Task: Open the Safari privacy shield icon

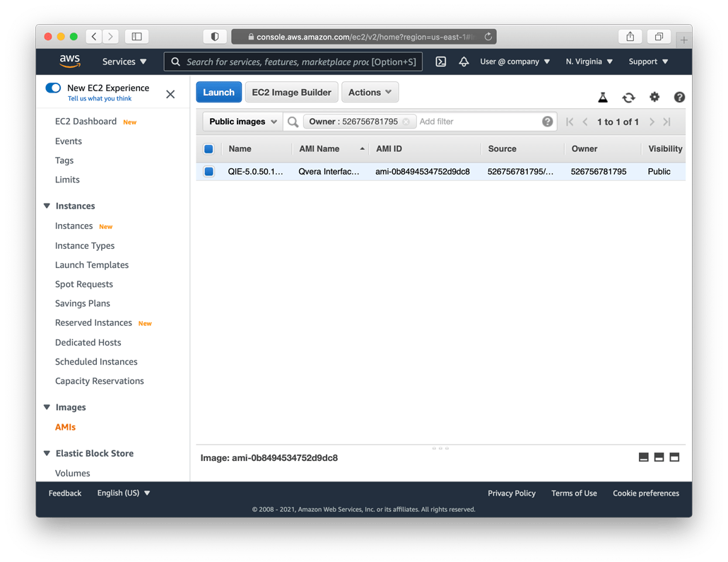Action: pos(214,36)
